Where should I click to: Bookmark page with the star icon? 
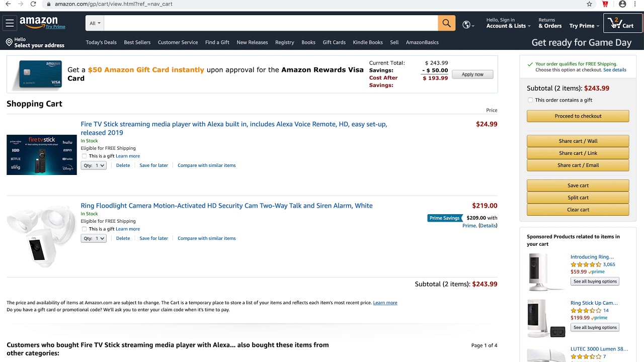[589, 4]
